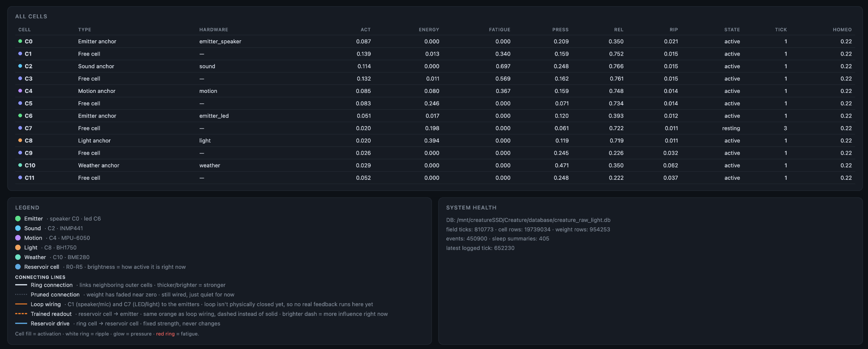This screenshot has width=868, height=349.
Task: Click the Reservoir drive blue line sample
Action: pos(21,324)
